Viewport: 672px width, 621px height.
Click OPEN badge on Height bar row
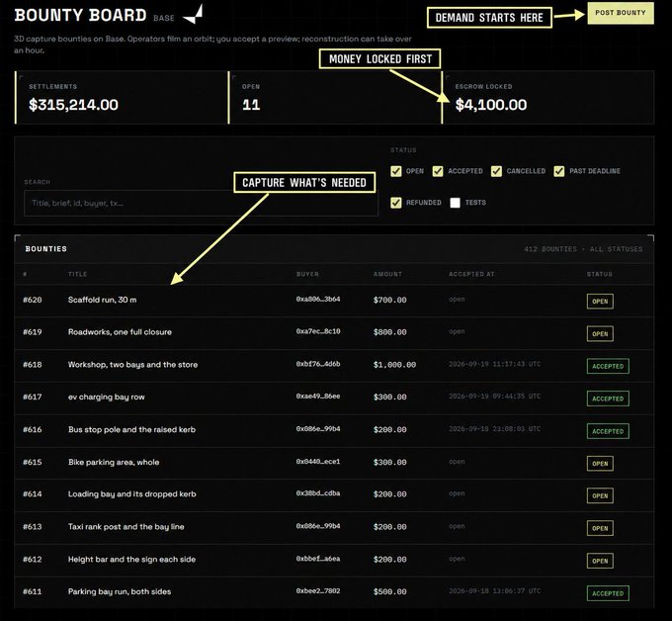(600, 561)
